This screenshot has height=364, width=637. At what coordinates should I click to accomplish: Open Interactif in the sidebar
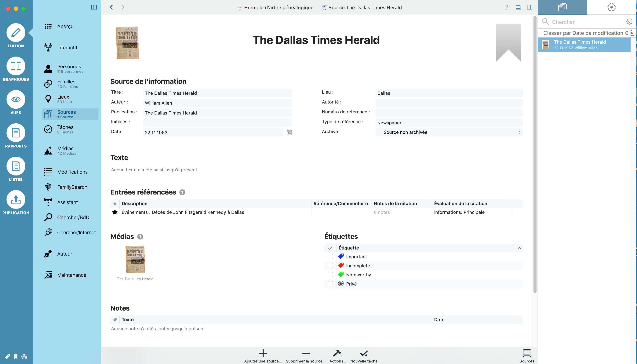pos(70,48)
